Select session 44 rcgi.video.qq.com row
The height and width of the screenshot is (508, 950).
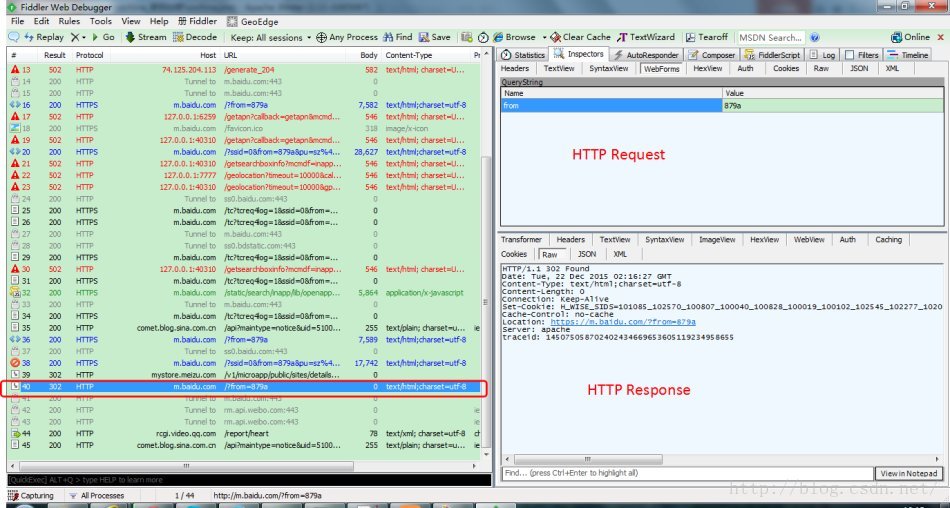(245, 433)
